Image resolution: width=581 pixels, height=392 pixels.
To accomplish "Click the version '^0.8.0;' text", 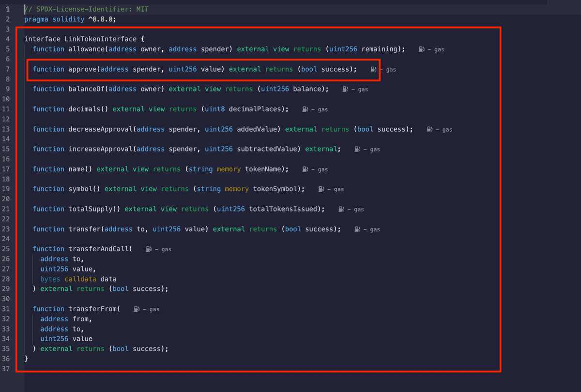I will point(102,19).
